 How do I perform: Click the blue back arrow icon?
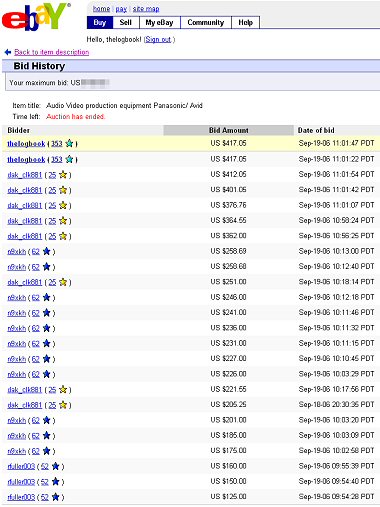pyautogui.click(x=8, y=52)
